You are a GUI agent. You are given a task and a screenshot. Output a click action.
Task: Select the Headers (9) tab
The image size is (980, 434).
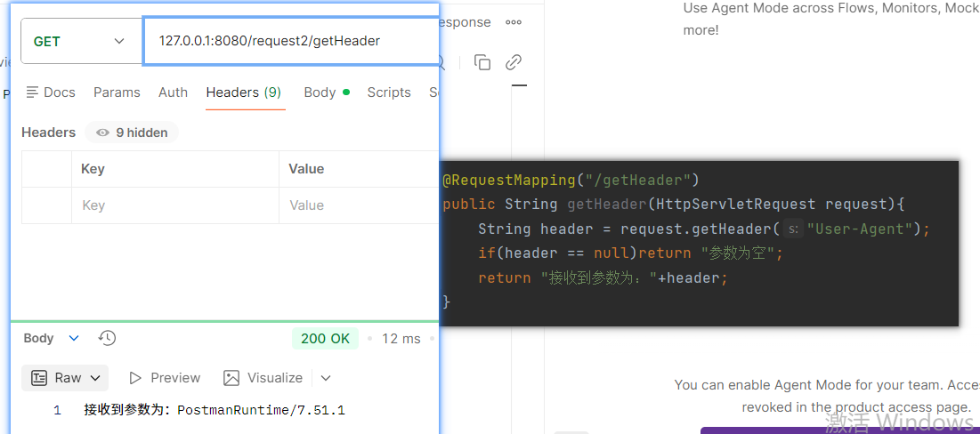pos(244,92)
